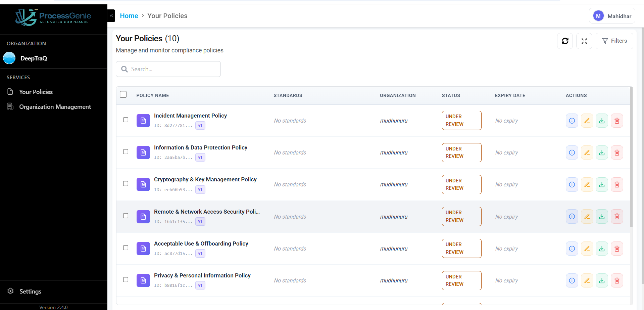Viewport: 644px width, 310px height.
Task: Delete the Acceptable Use & Offboarding Policy
Action: pyautogui.click(x=617, y=249)
